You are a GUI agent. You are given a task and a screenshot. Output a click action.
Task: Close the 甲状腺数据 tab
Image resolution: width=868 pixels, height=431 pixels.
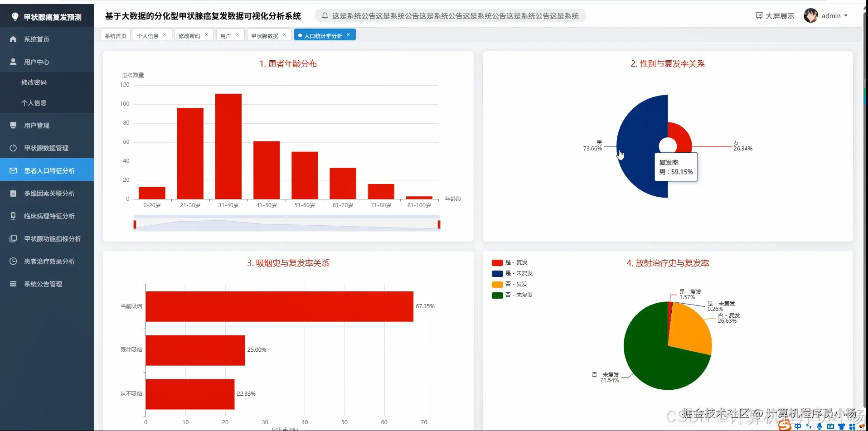point(284,35)
